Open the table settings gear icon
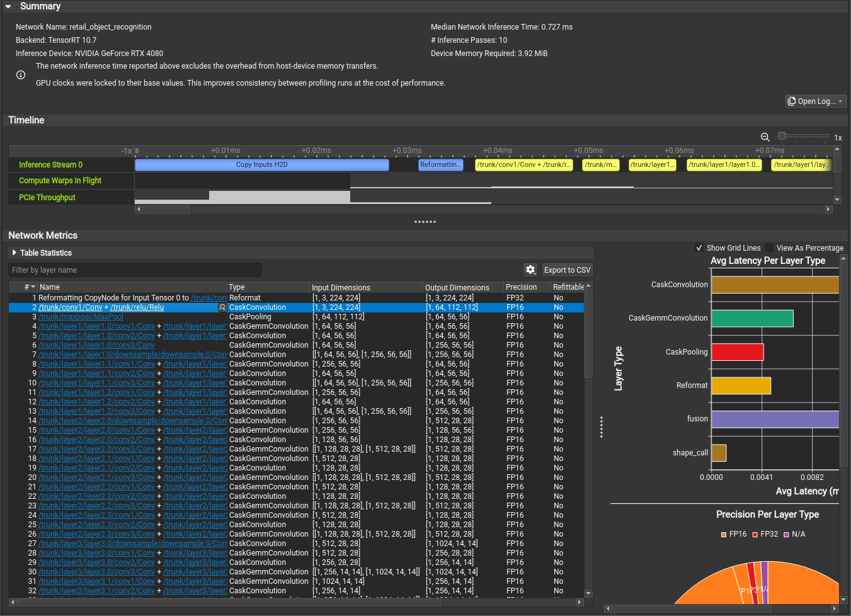851x616 pixels. (x=530, y=270)
